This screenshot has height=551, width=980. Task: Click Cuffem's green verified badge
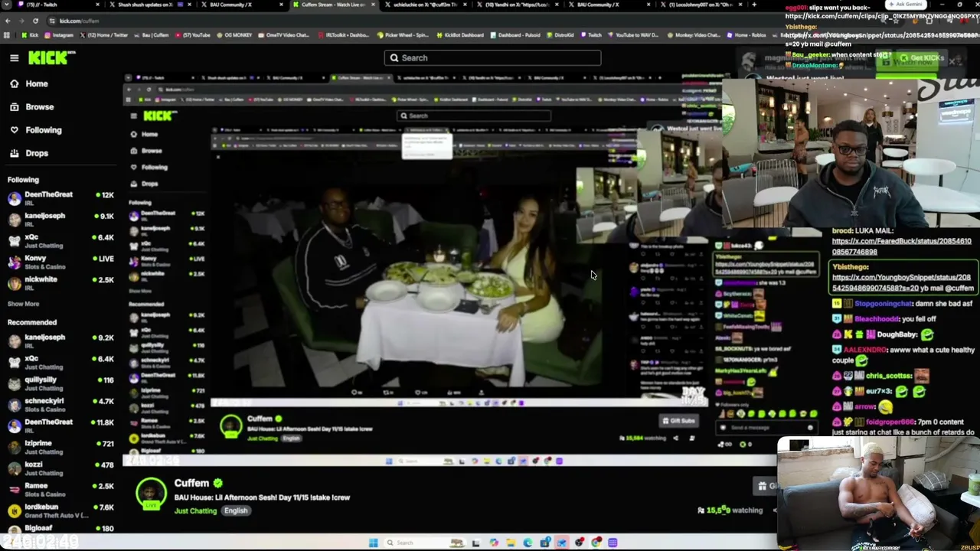tap(218, 484)
